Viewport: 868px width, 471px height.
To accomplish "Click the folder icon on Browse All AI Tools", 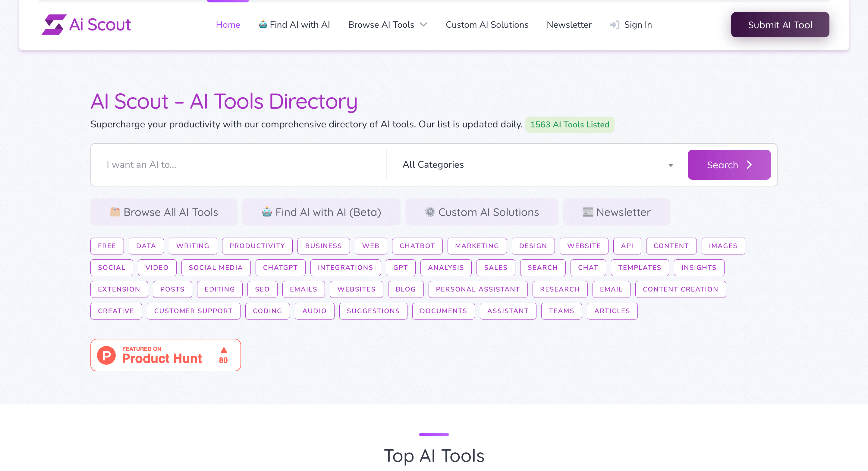I will pos(115,212).
